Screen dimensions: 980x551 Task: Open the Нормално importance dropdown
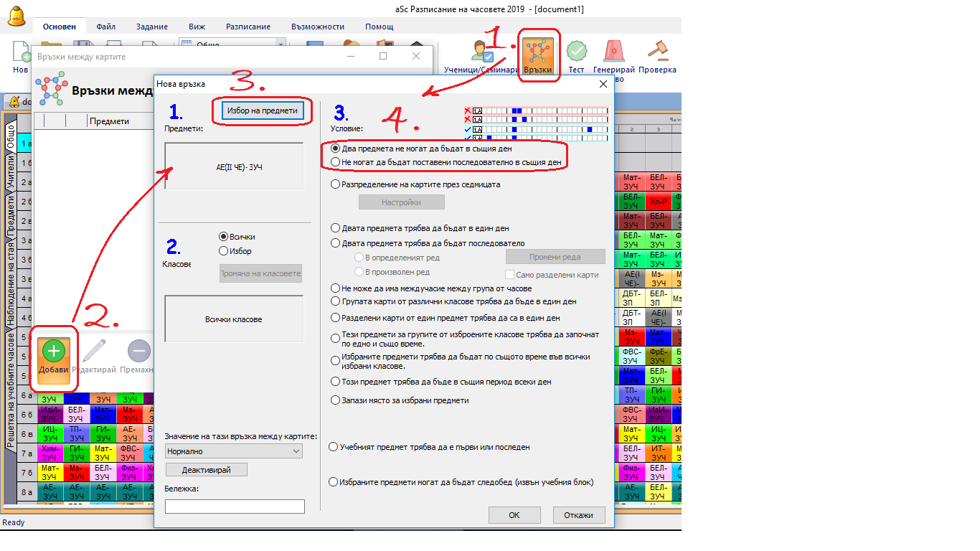pos(234,451)
